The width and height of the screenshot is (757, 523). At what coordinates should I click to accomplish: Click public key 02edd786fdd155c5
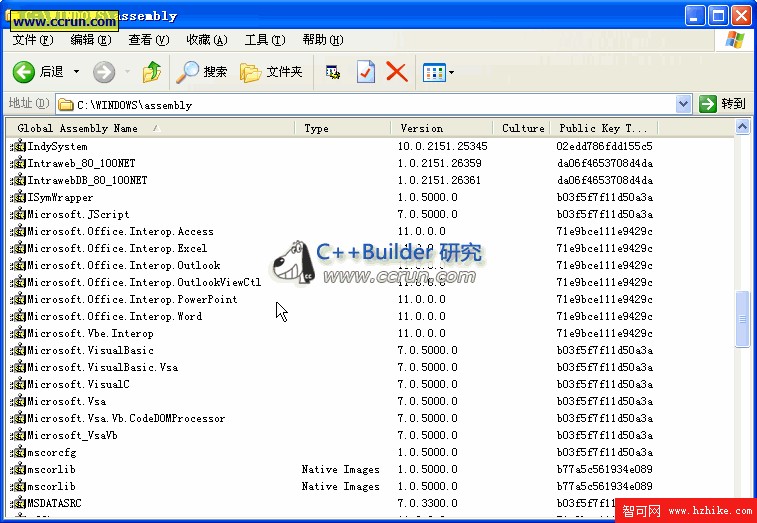tap(604, 146)
